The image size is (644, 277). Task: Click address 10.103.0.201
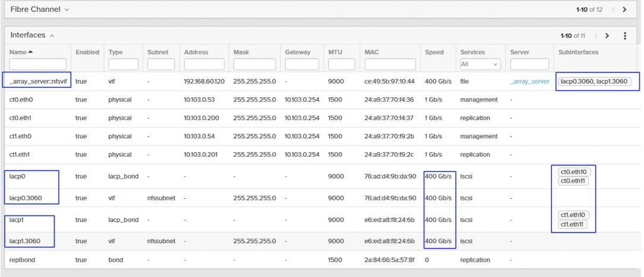point(201,155)
